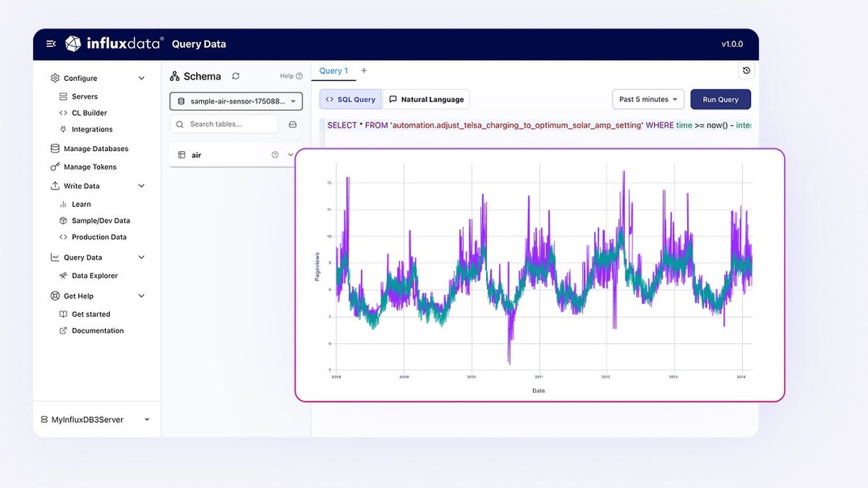This screenshot has width=868, height=488.
Task: Open Learn under Write Data
Action: (x=81, y=205)
